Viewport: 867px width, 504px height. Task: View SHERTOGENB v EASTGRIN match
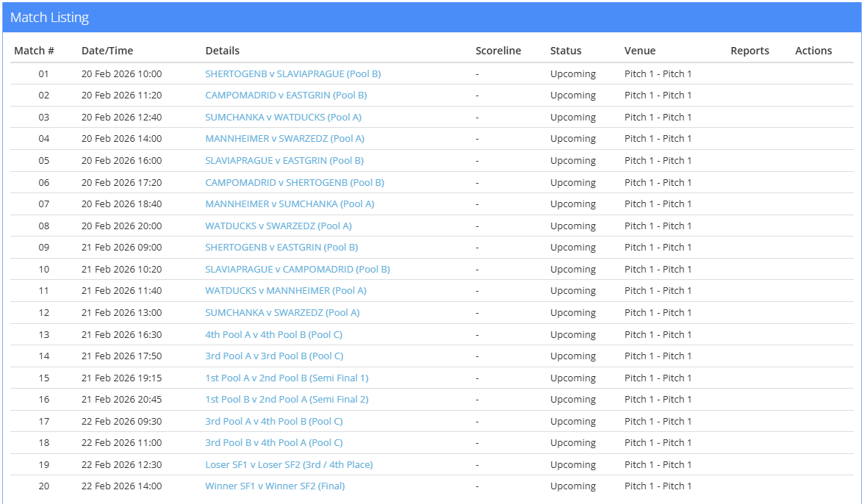coord(281,247)
